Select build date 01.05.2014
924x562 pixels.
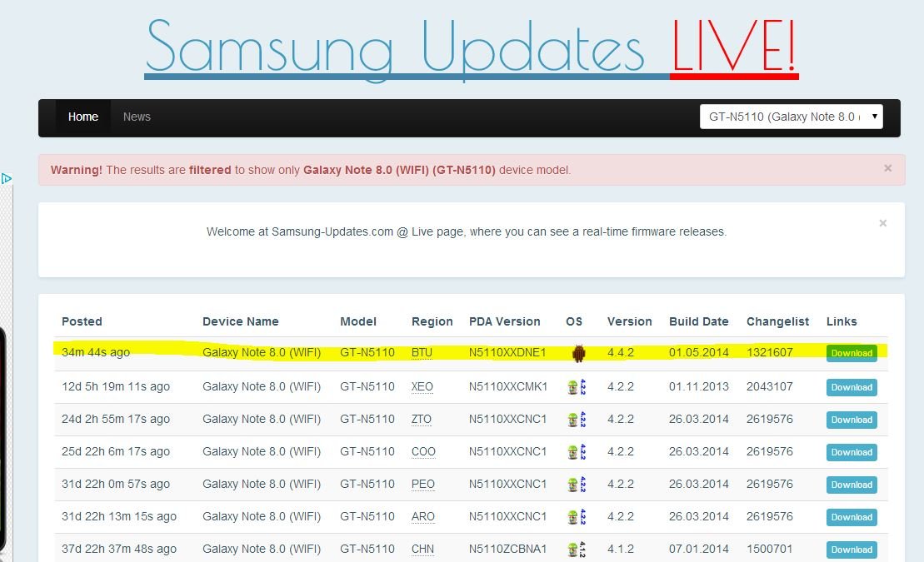pyautogui.click(x=699, y=352)
